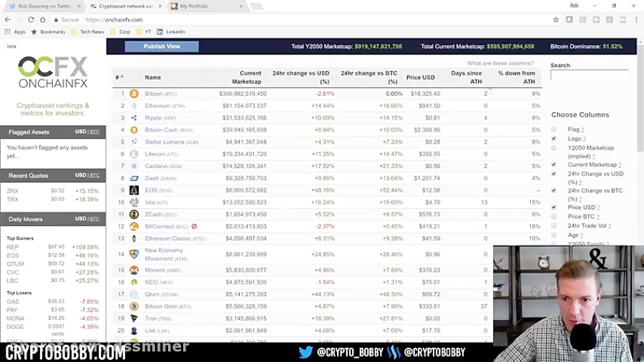644x362 pixels.
Task: Open the What are these columns? link
Action: [x=500, y=63]
